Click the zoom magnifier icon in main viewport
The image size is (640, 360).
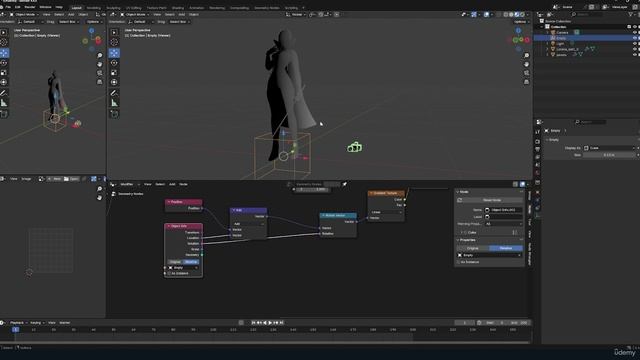point(527,55)
